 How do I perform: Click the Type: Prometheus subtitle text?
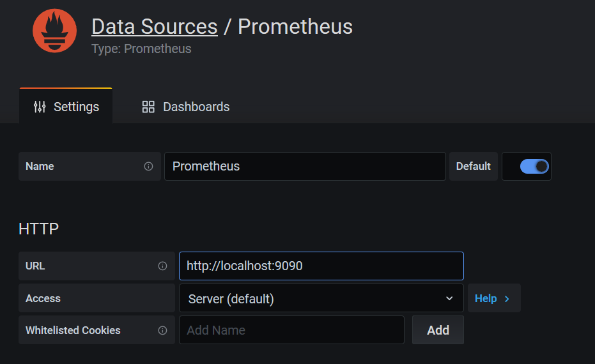141,49
